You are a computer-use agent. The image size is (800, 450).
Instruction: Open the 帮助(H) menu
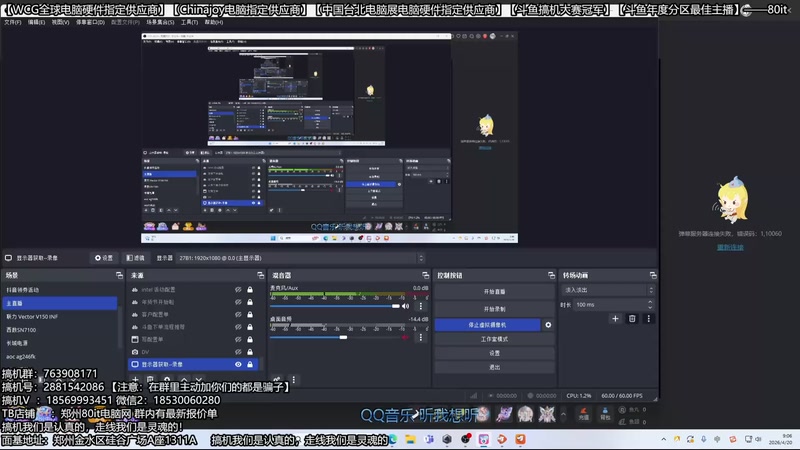(x=214, y=22)
